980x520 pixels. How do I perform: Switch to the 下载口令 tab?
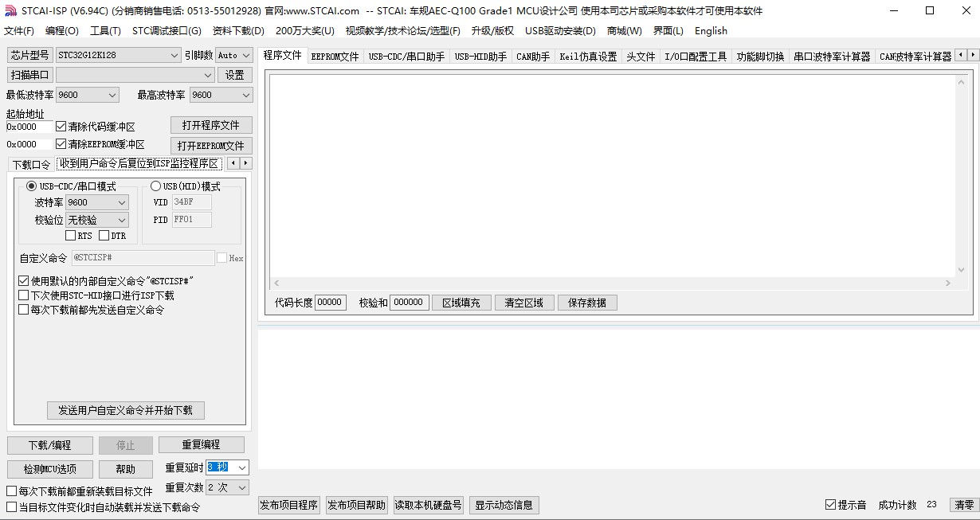point(31,164)
